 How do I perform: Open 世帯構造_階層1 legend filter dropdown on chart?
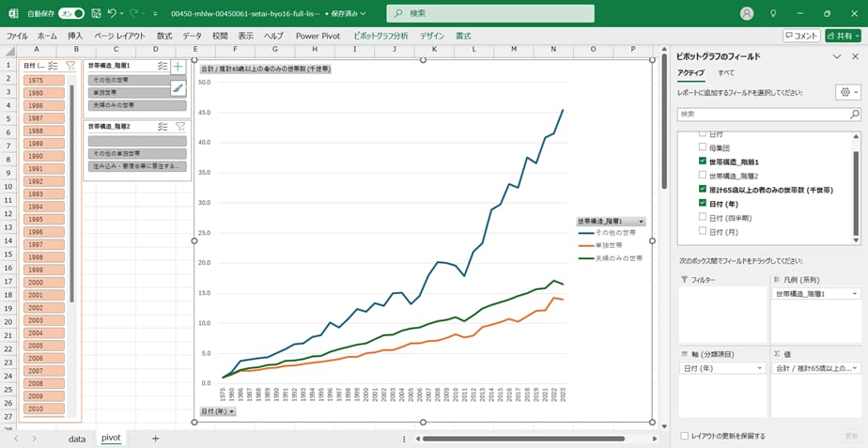coord(641,221)
